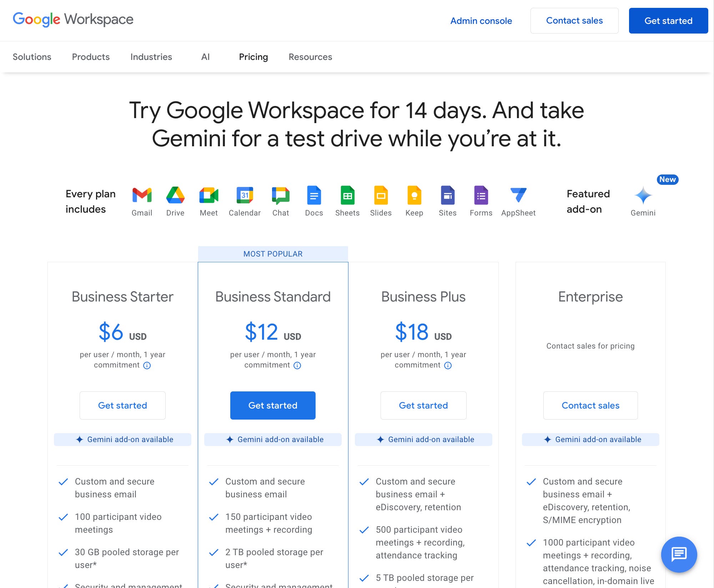Click the Admin console link

tap(481, 21)
